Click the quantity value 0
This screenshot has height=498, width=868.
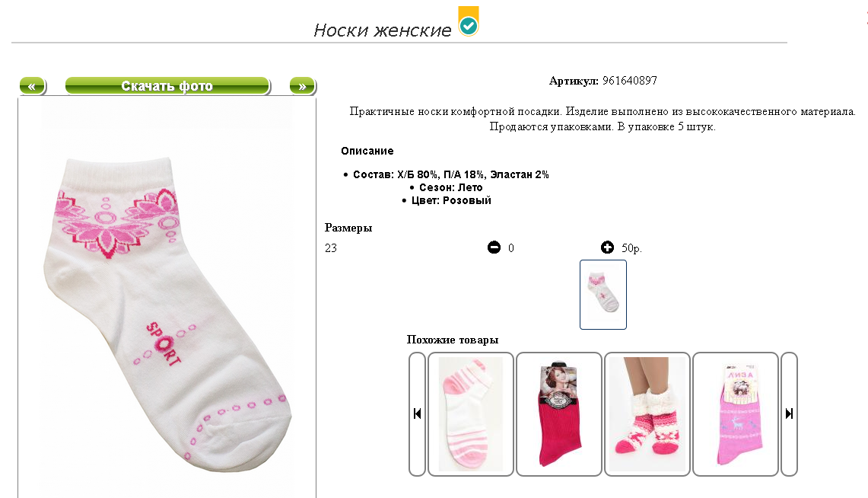(511, 248)
